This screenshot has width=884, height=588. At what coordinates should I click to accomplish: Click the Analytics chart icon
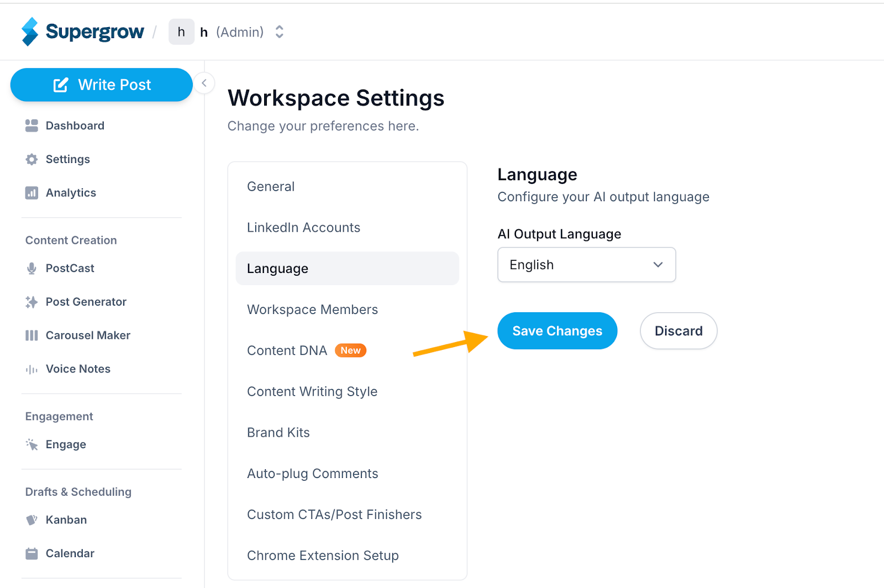[31, 193]
